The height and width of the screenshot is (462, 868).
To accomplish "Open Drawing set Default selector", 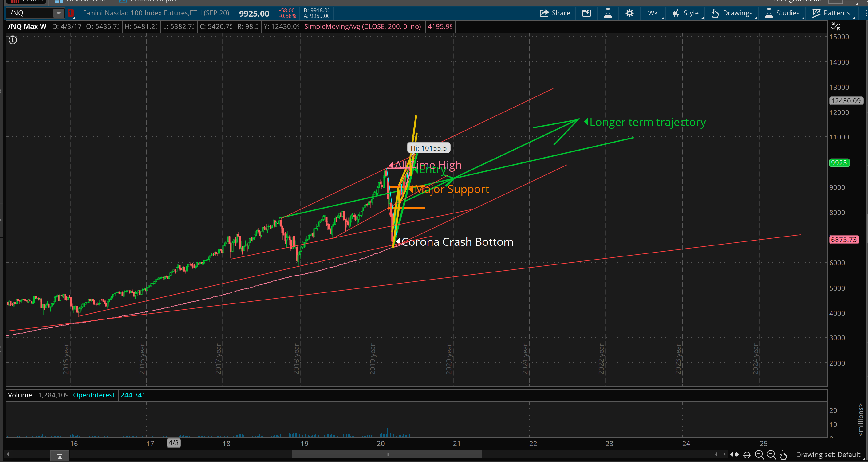I will (x=828, y=455).
